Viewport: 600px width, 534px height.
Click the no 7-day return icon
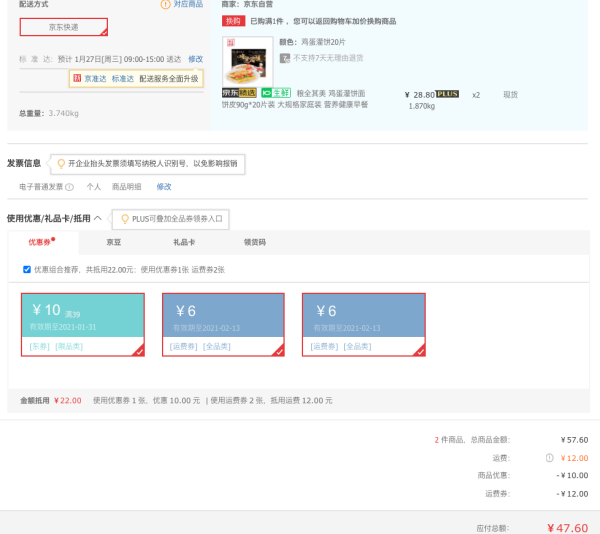click(285, 58)
